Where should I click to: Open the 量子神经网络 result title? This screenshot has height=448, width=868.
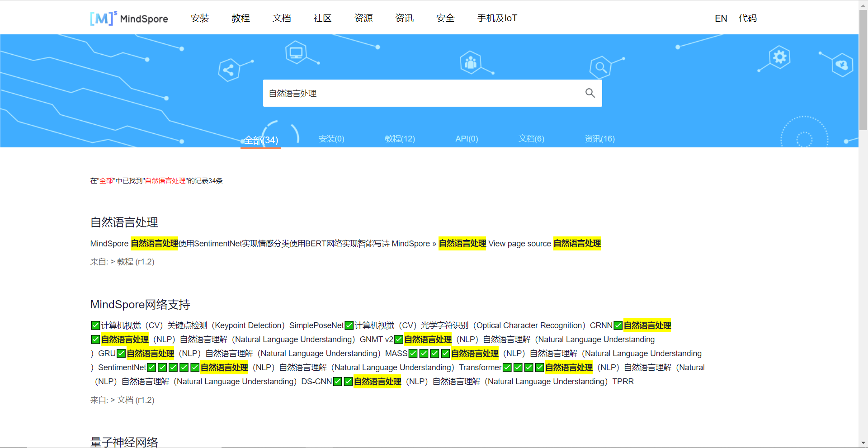tap(124, 442)
